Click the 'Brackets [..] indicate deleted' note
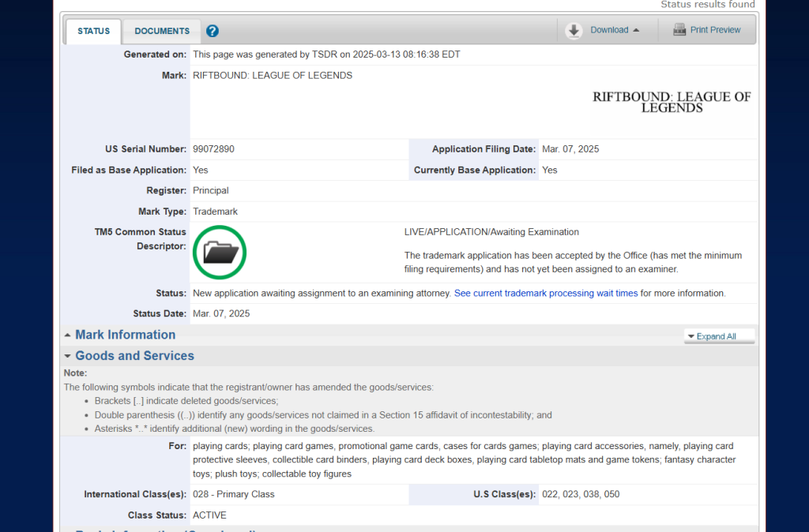This screenshot has width=809, height=532. (x=186, y=401)
